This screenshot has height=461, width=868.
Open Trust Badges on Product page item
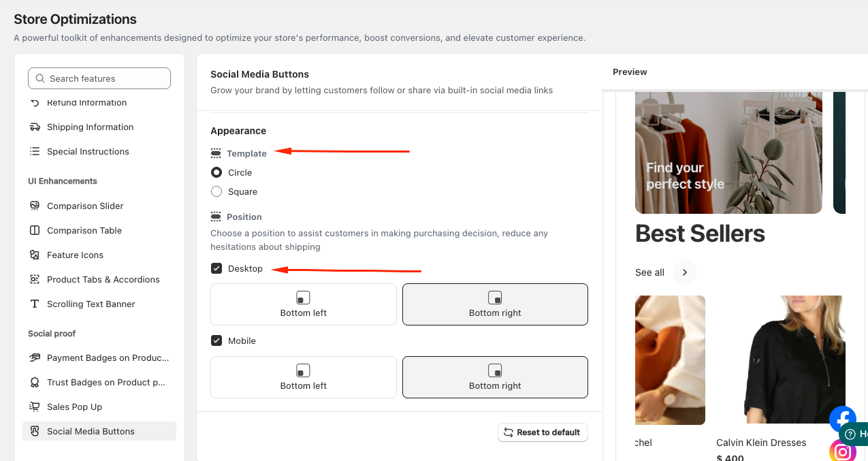coord(99,382)
